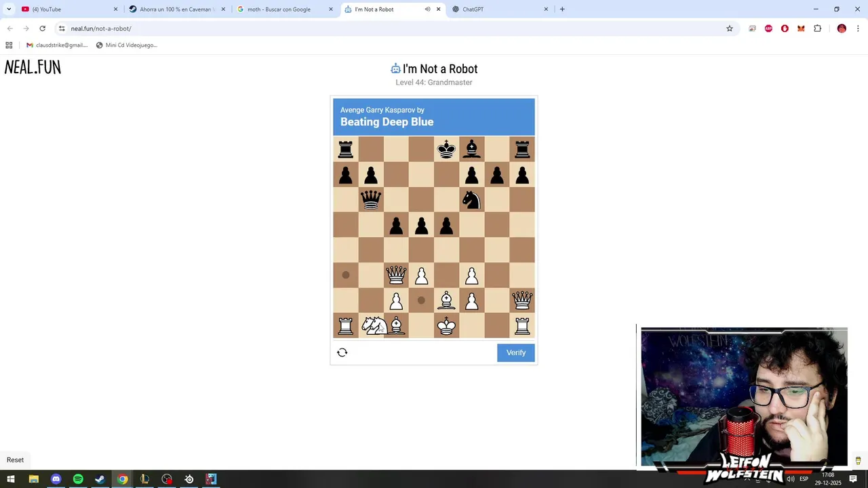Open the Chrome profile avatar

point(842,28)
